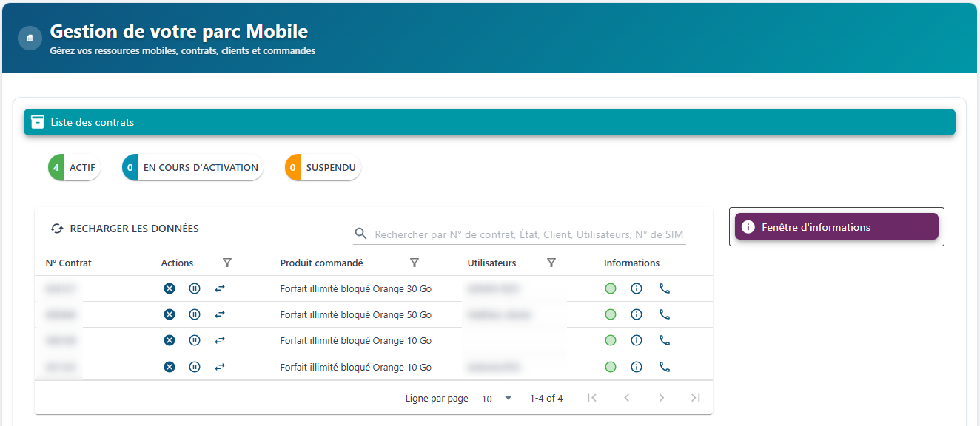Open the Fenêtre d'informations panel
980x426 pixels.
[836, 227]
